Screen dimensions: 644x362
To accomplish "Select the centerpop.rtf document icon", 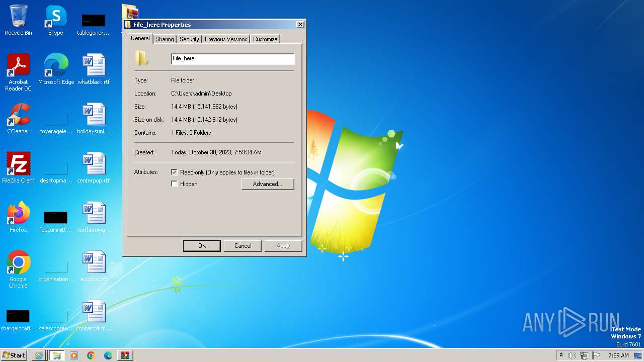I will pyautogui.click(x=94, y=168).
